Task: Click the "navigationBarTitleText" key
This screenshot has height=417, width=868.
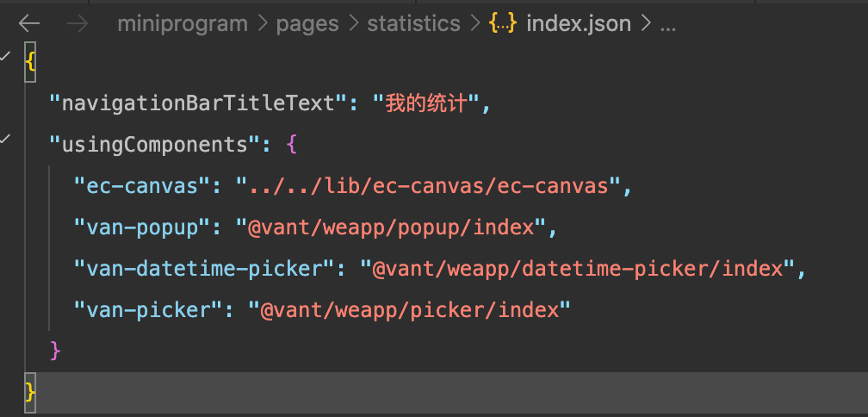Action: [199, 103]
